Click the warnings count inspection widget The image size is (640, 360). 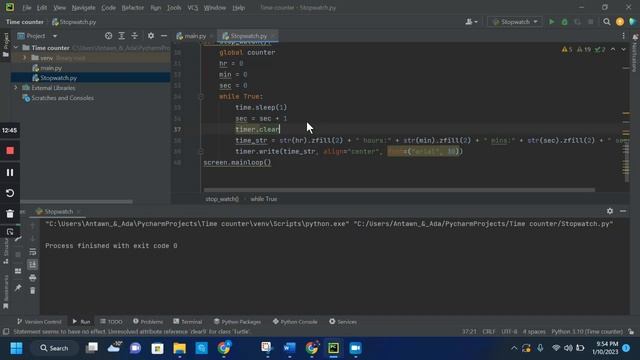click(567, 49)
